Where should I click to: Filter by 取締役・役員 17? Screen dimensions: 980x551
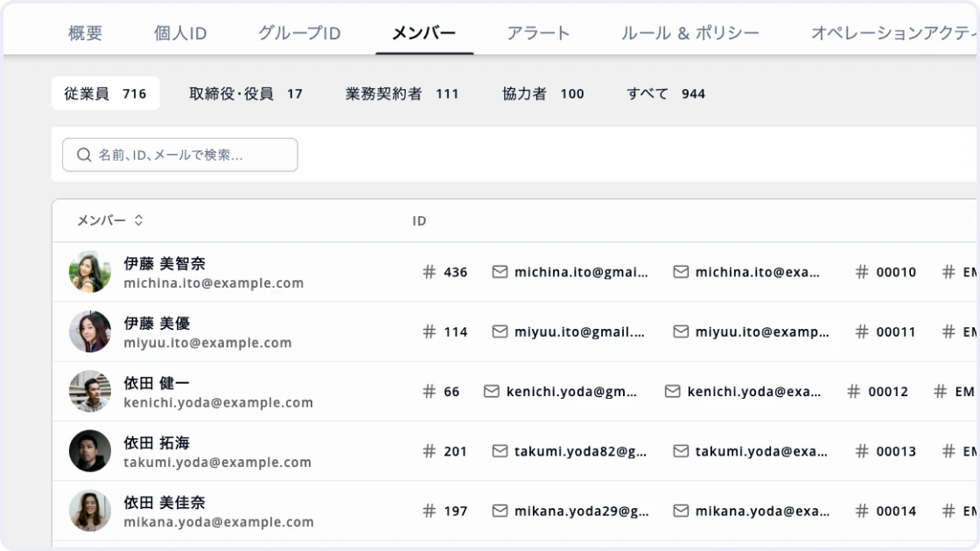pos(246,94)
